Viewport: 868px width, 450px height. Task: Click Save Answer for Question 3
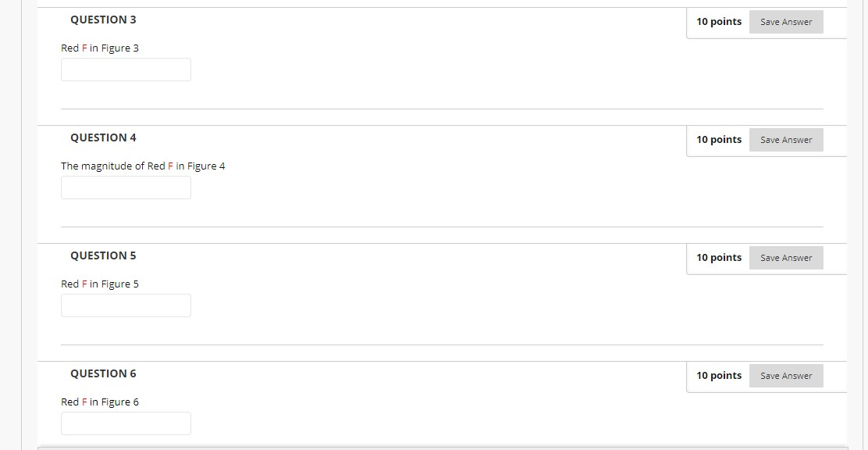[786, 22]
